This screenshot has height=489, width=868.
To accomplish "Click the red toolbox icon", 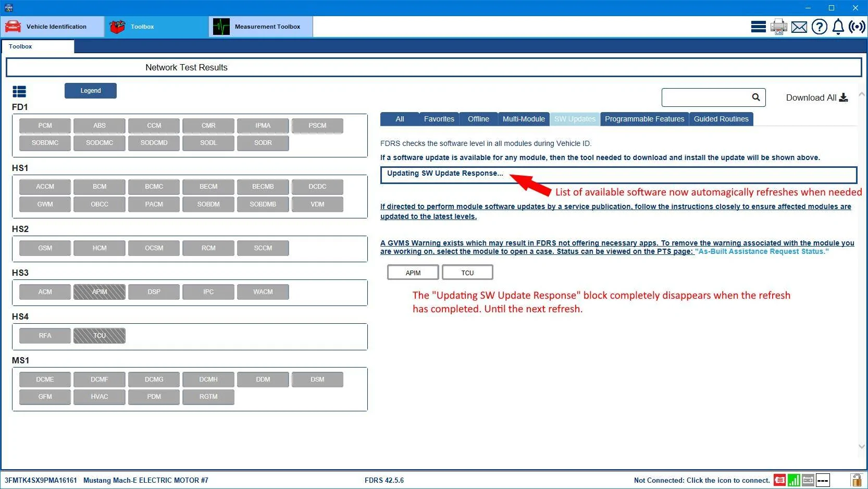I will tap(117, 27).
